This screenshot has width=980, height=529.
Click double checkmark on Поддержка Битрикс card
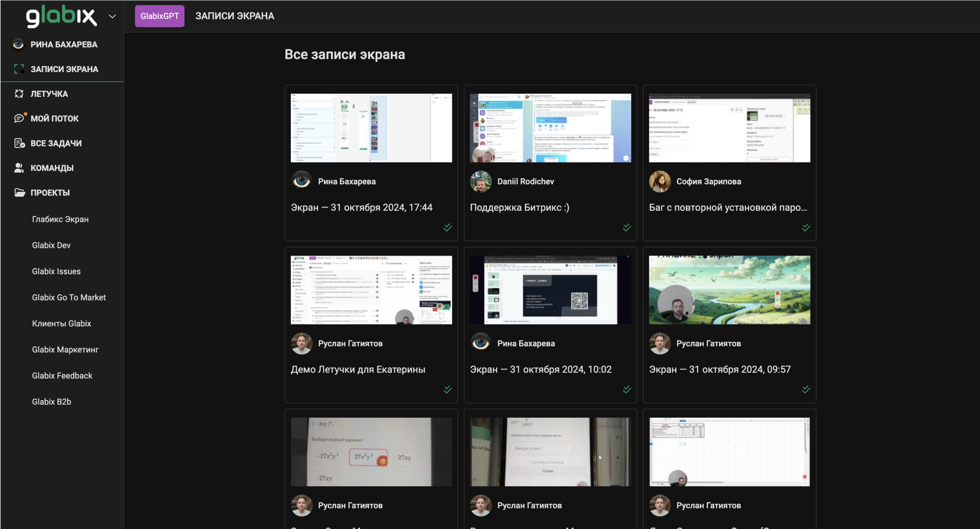pyautogui.click(x=627, y=227)
